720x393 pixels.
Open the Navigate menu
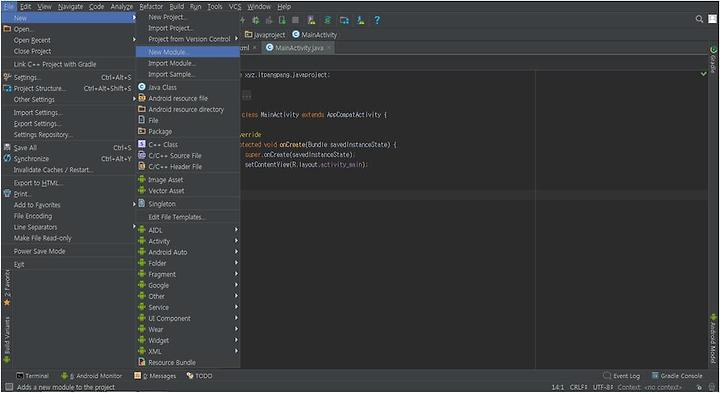coord(70,6)
